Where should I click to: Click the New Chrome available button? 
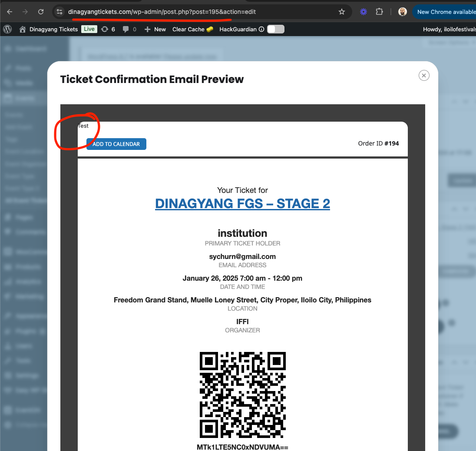click(x=444, y=12)
